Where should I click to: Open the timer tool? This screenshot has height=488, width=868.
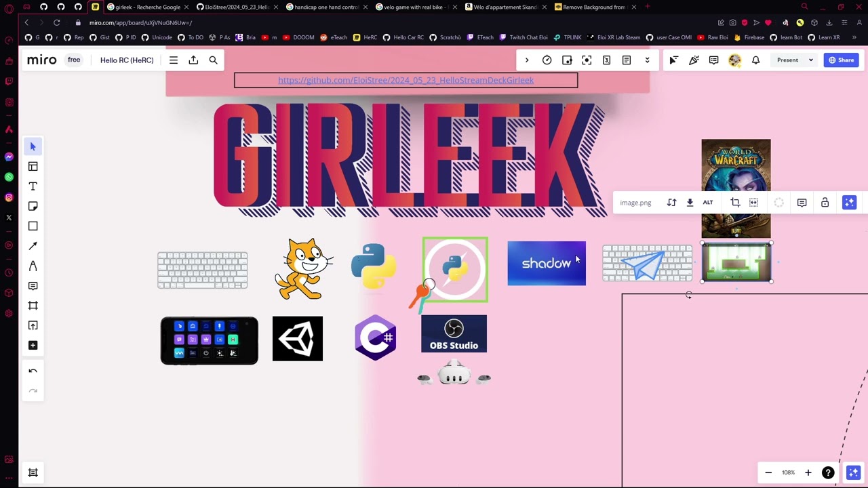tap(547, 60)
